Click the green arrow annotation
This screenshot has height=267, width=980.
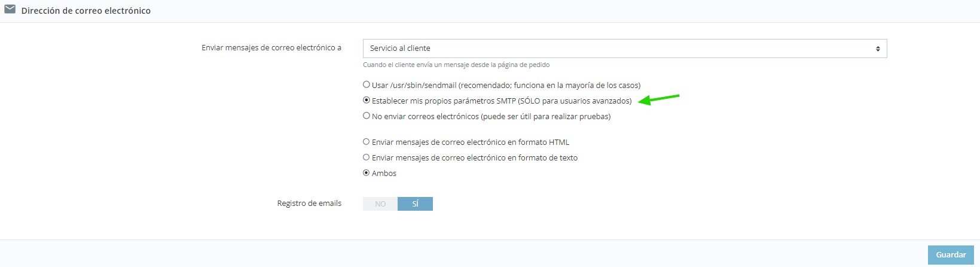659,99
